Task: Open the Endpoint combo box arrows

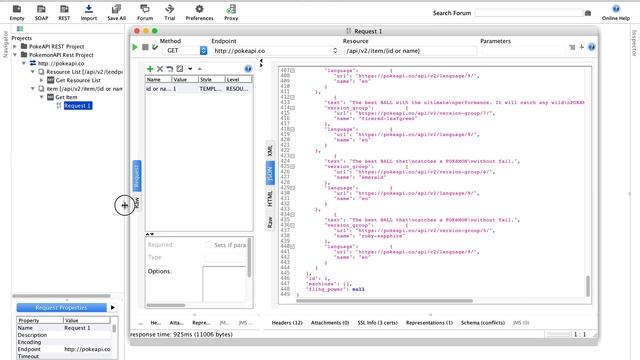Action: [335, 51]
